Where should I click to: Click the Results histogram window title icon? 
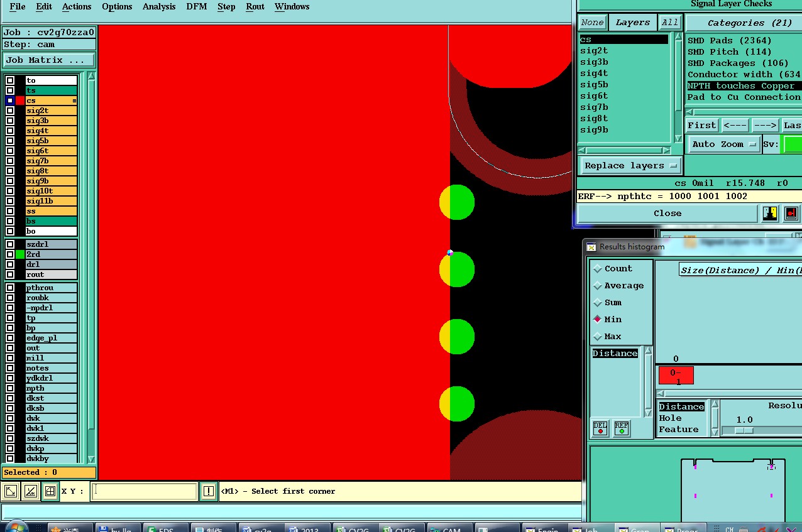coord(591,247)
